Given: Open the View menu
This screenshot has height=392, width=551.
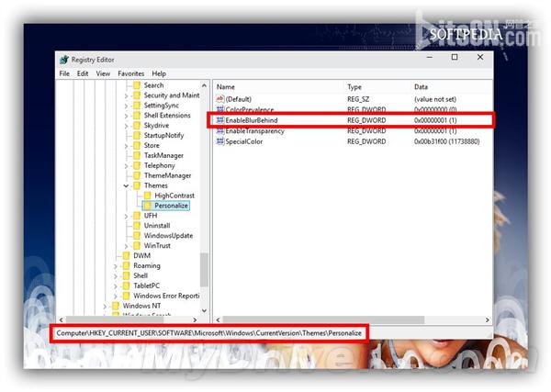Looking at the screenshot, I should (x=103, y=73).
